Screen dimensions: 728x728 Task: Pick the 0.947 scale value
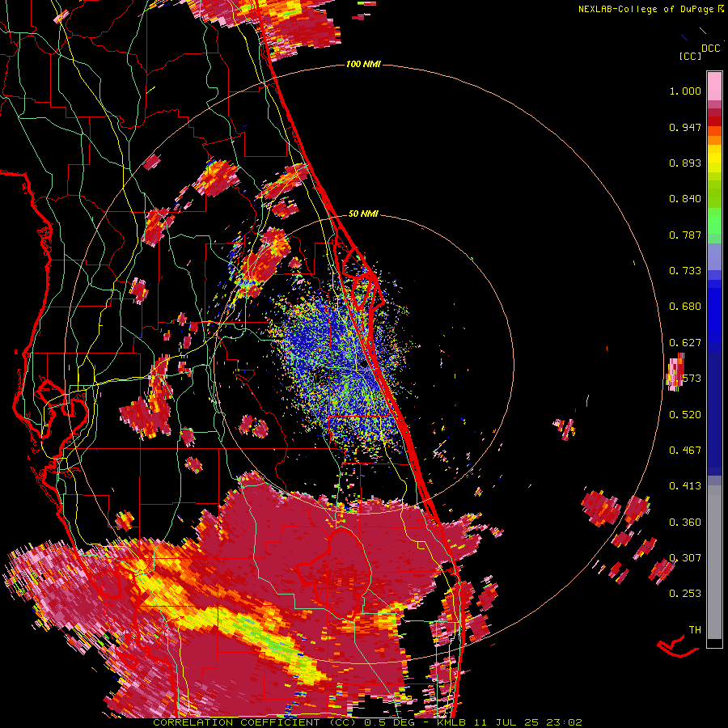685,127
